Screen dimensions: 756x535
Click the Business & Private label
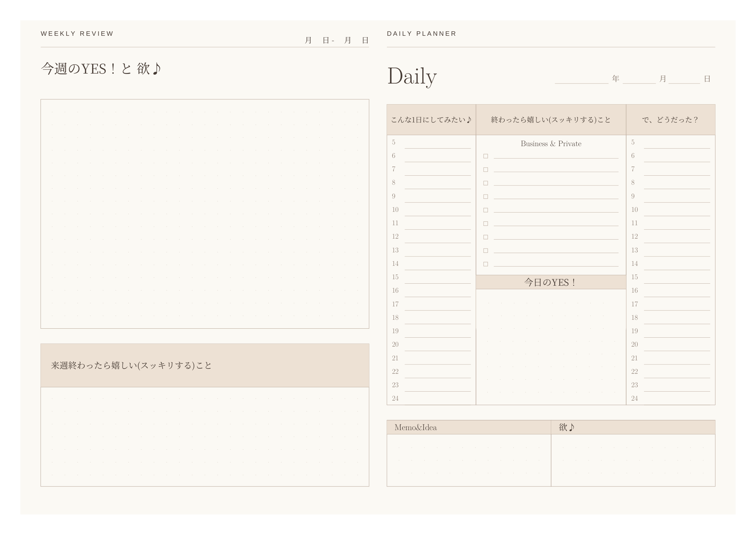coord(551,144)
